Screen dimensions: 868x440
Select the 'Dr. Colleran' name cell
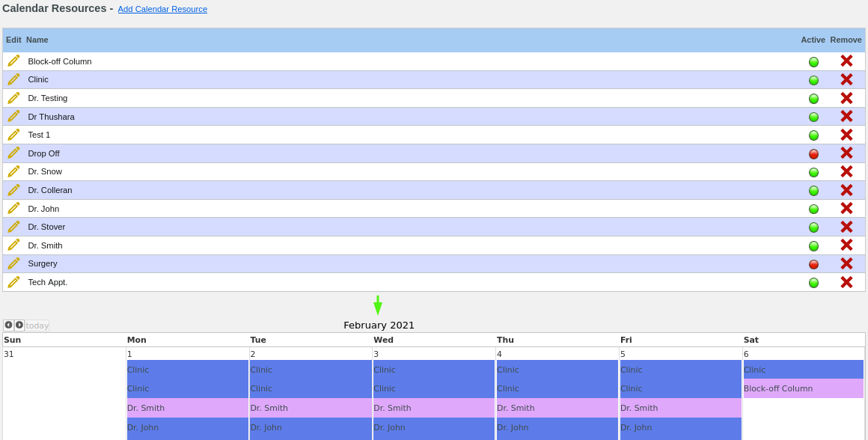click(50, 190)
